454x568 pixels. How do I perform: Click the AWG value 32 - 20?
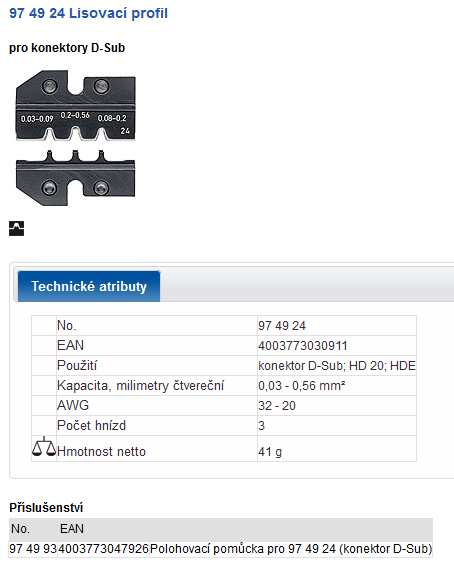click(x=277, y=406)
